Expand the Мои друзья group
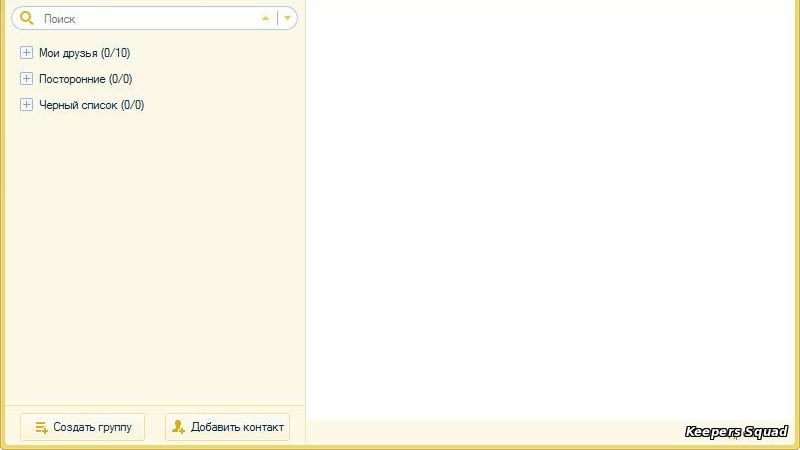 click(x=26, y=53)
